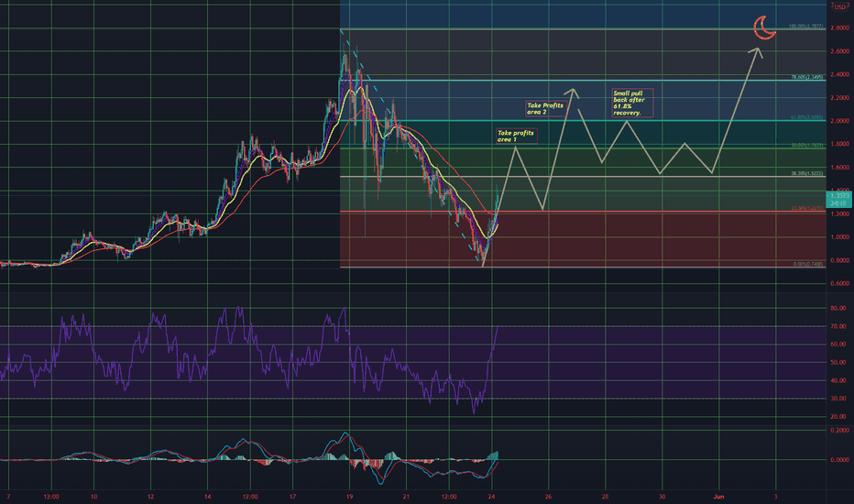Click the Jun month label on time axis
Screen dimensions: 854x504
(x=719, y=497)
